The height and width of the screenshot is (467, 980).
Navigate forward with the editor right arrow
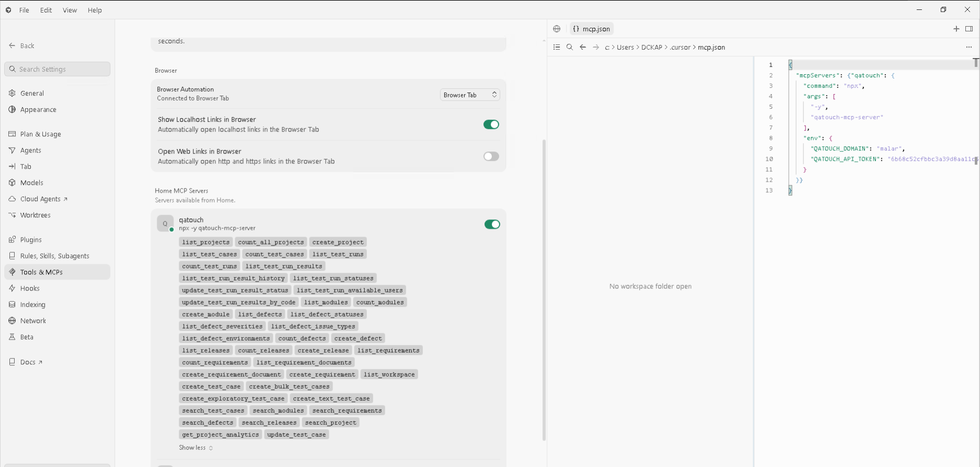point(596,47)
